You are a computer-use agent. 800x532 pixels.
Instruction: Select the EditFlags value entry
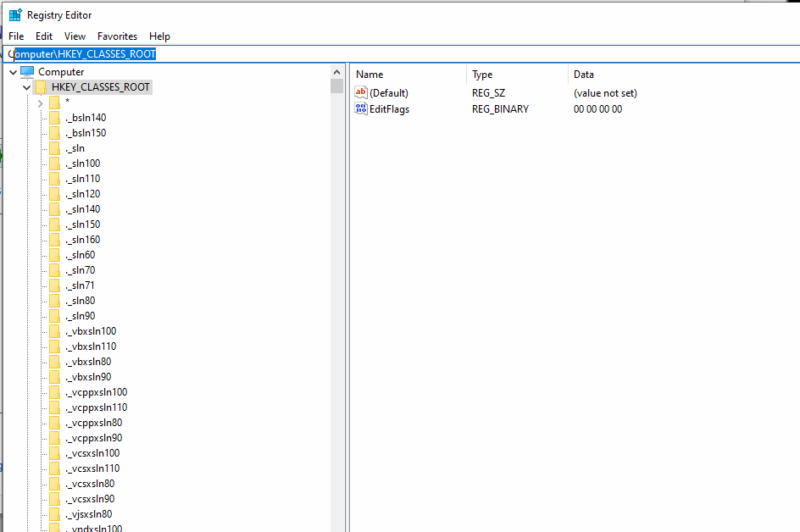point(389,109)
